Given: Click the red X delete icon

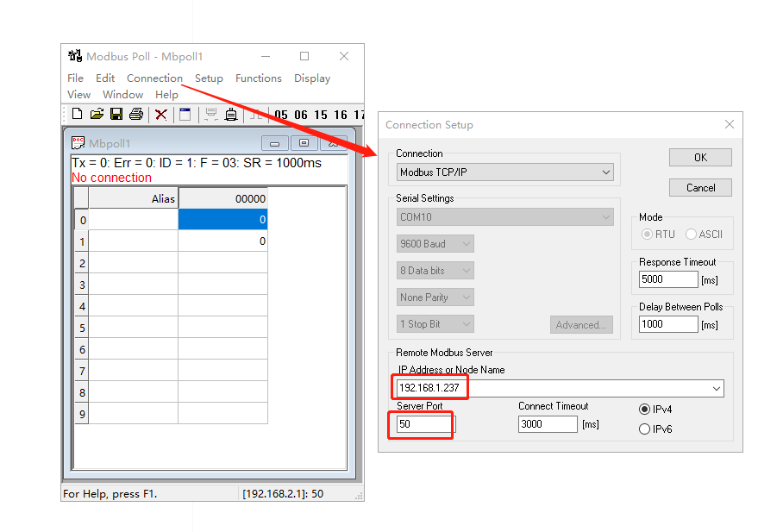Looking at the screenshot, I should point(161,114).
